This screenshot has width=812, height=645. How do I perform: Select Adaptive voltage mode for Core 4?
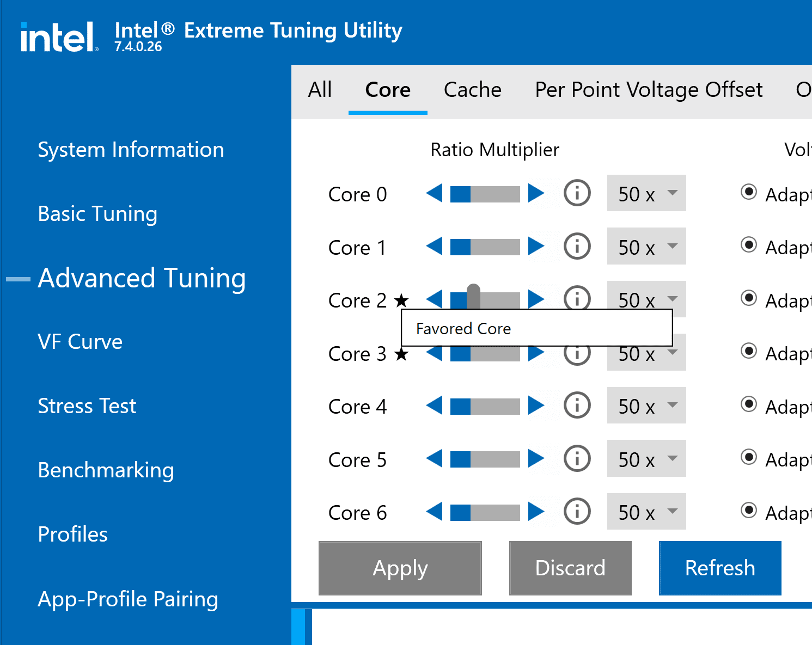point(749,404)
